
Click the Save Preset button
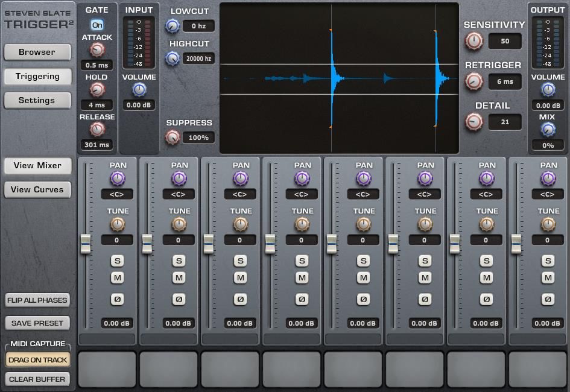coord(37,323)
